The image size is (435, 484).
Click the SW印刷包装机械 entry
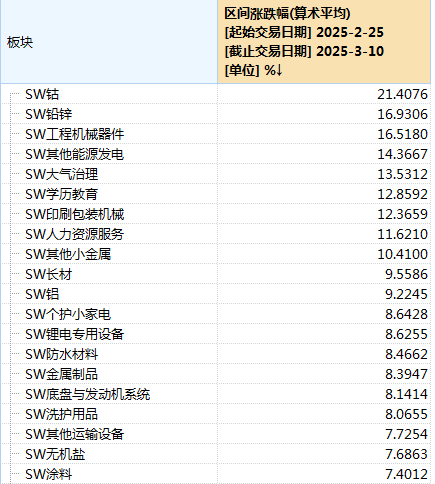(x=75, y=214)
